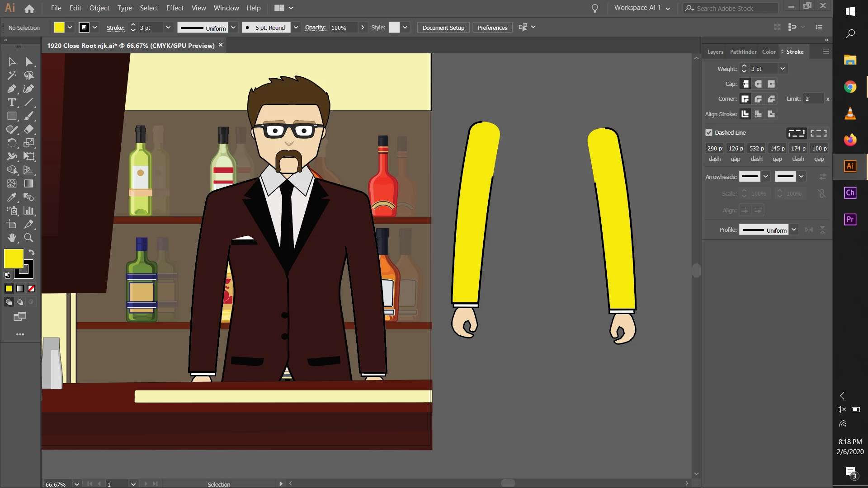
Task: Uncheck the Dashed Line checkbox
Action: pos(709,132)
